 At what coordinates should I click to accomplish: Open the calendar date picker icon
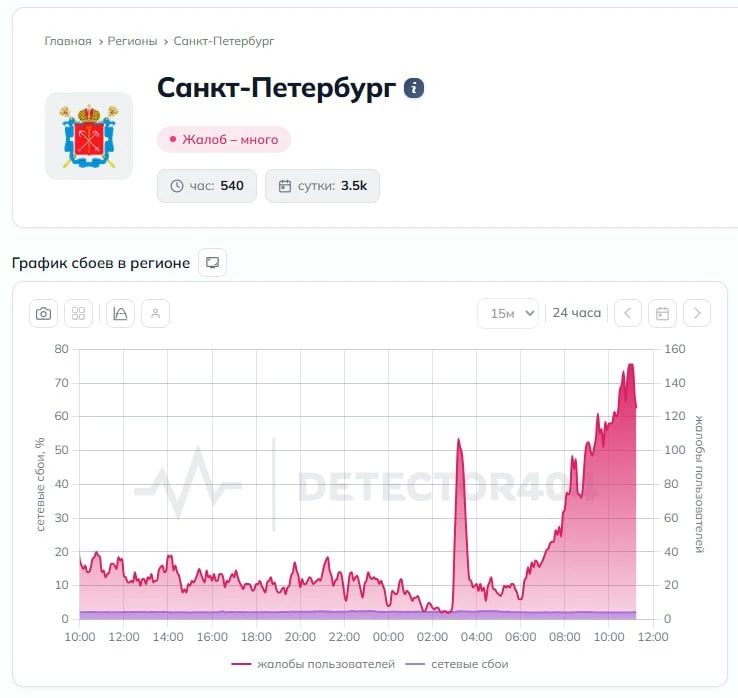[x=662, y=313]
